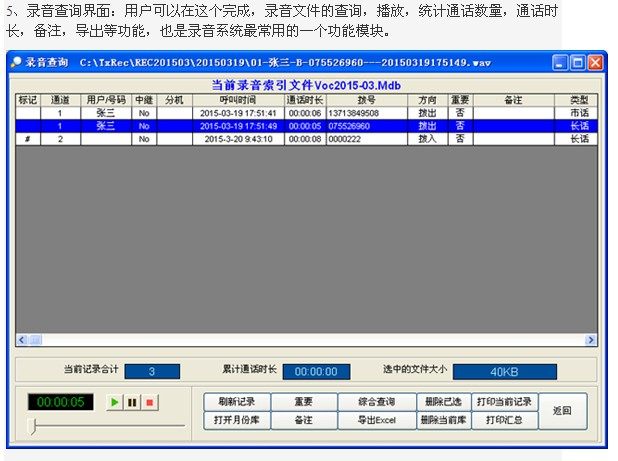
Task: Click the 打印汇总 button
Action: [504, 420]
